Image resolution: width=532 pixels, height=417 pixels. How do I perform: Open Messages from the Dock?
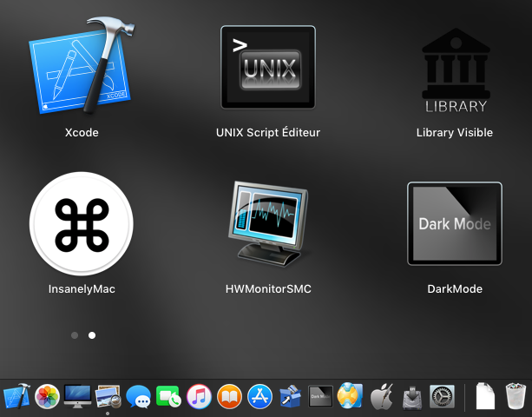(138, 397)
